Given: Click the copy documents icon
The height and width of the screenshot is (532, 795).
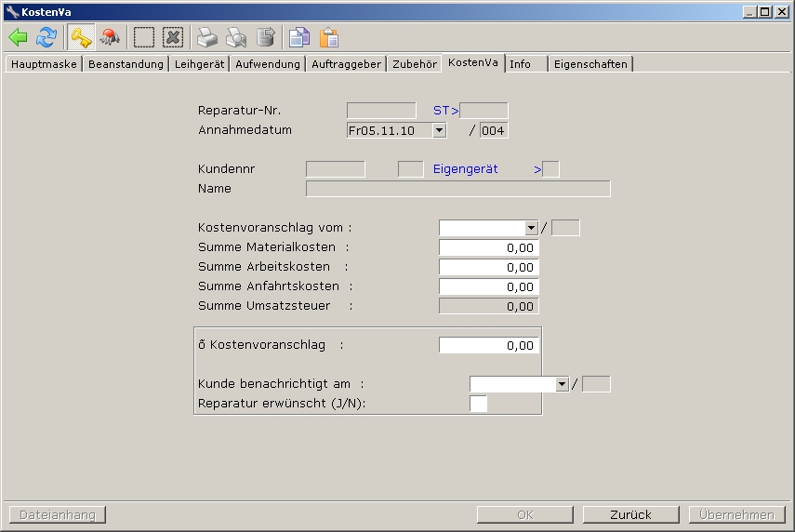Looking at the screenshot, I should coord(298,37).
